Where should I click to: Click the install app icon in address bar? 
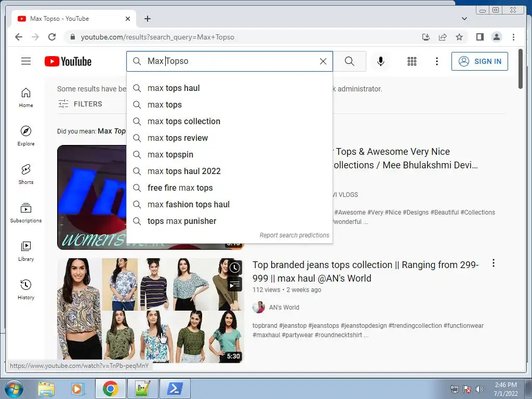[426, 37]
